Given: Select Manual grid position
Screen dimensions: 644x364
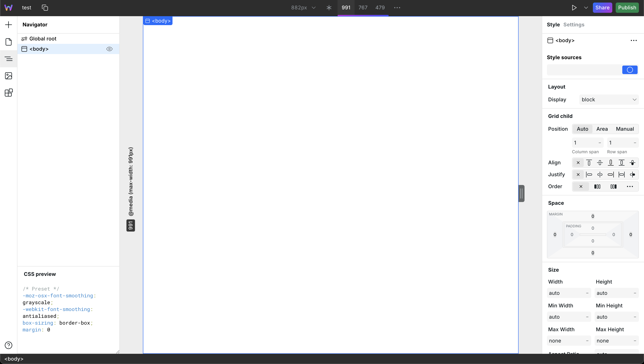Looking at the screenshot, I should point(625,129).
